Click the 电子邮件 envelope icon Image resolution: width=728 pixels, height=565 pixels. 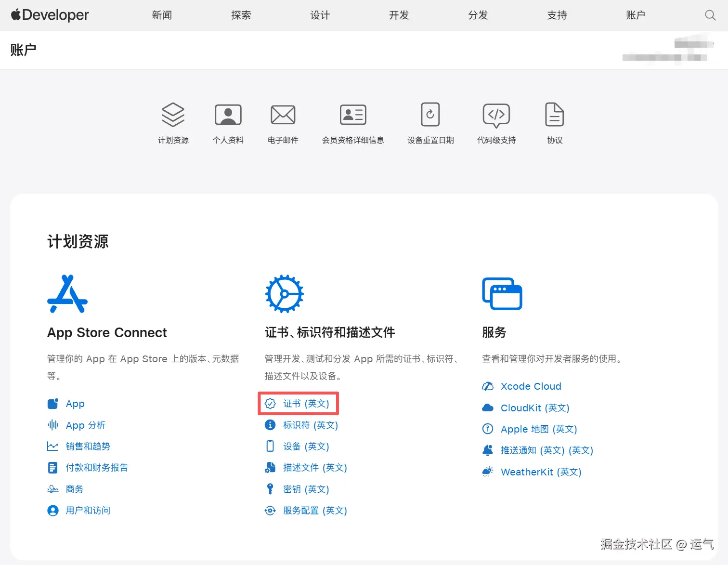pos(283,115)
